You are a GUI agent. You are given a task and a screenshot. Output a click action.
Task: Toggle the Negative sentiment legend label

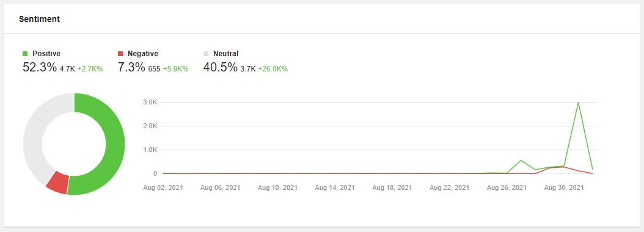(x=143, y=53)
